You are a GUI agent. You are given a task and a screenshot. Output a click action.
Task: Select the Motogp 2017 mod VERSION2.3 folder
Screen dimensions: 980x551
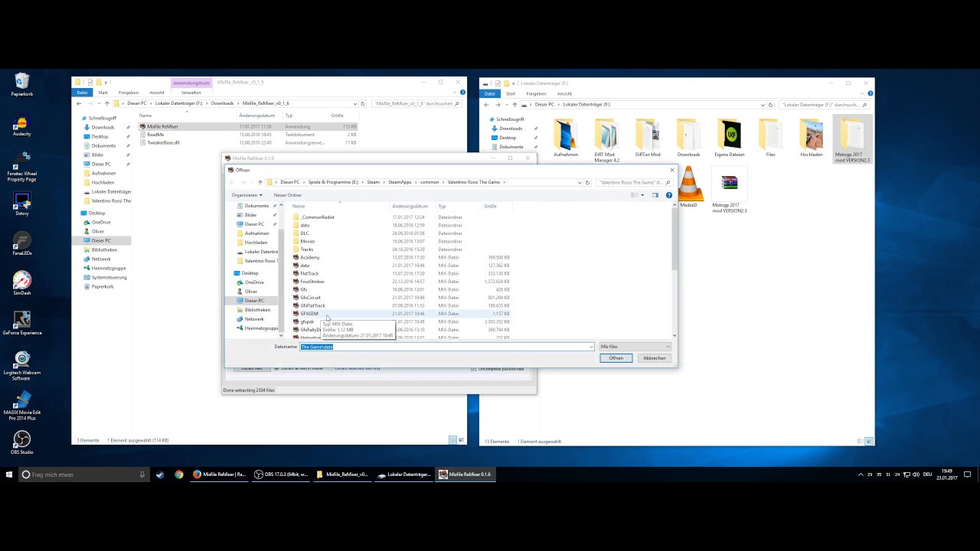(x=853, y=141)
